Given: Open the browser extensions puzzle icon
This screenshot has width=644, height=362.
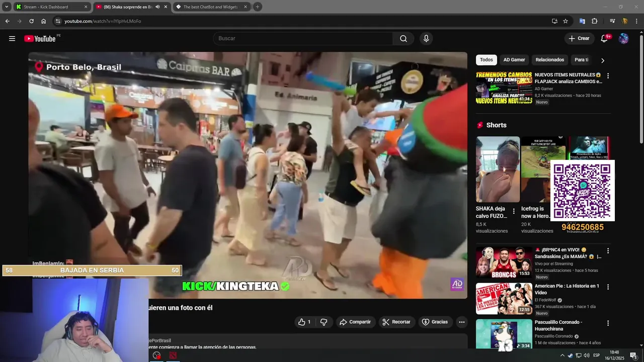Looking at the screenshot, I should pos(595,21).
